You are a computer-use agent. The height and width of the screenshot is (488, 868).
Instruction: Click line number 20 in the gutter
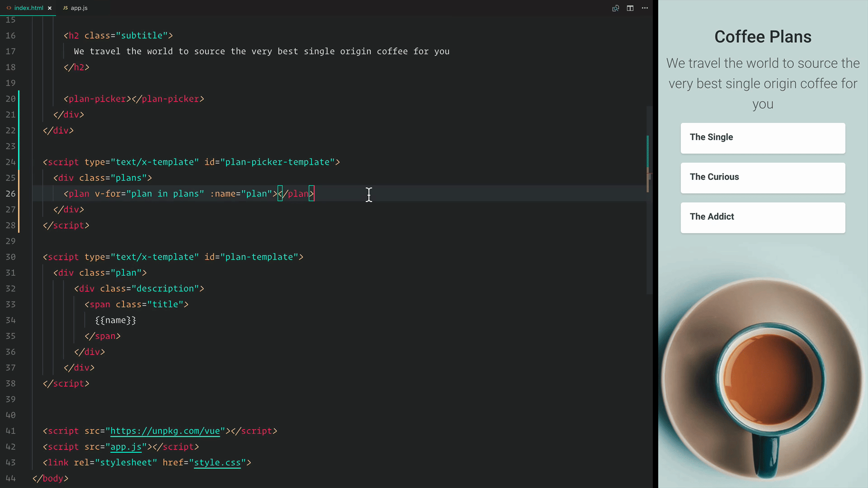pos(10,99)
